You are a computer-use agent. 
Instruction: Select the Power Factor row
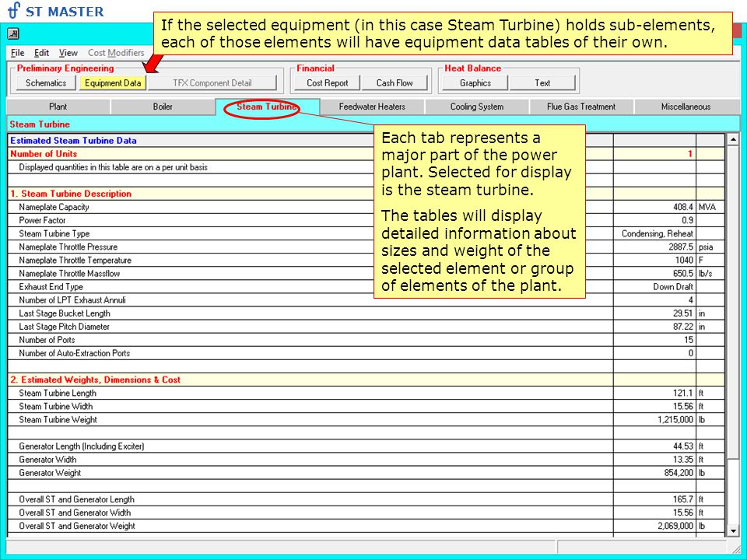pos(366,220)
